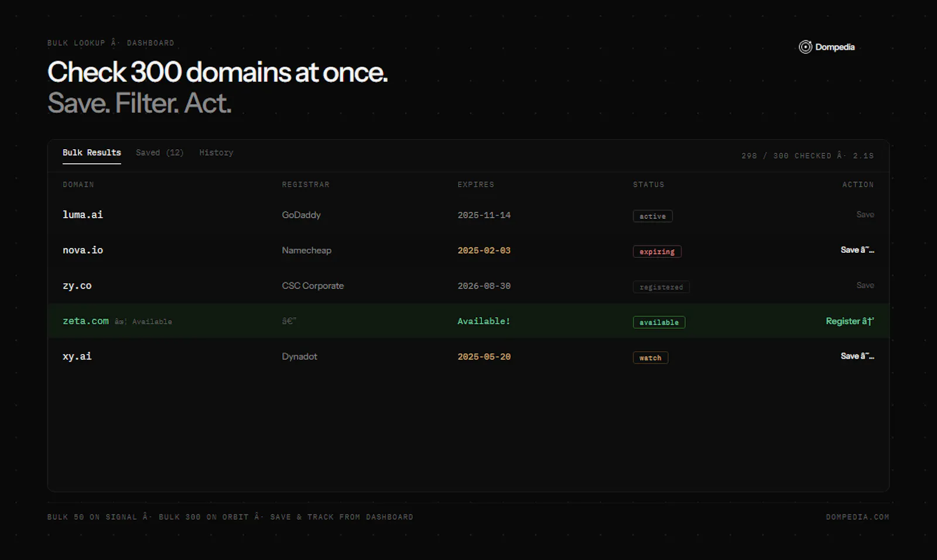This screenshot has height=560, width=937.
Task: Select the zy.co domain name
Action: point(77,286)
